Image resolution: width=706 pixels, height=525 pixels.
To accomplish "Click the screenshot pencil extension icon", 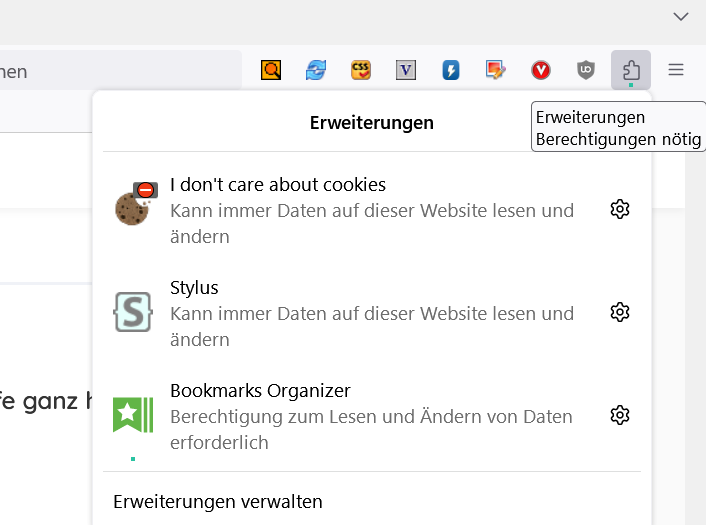I will [x=496, y=70].
